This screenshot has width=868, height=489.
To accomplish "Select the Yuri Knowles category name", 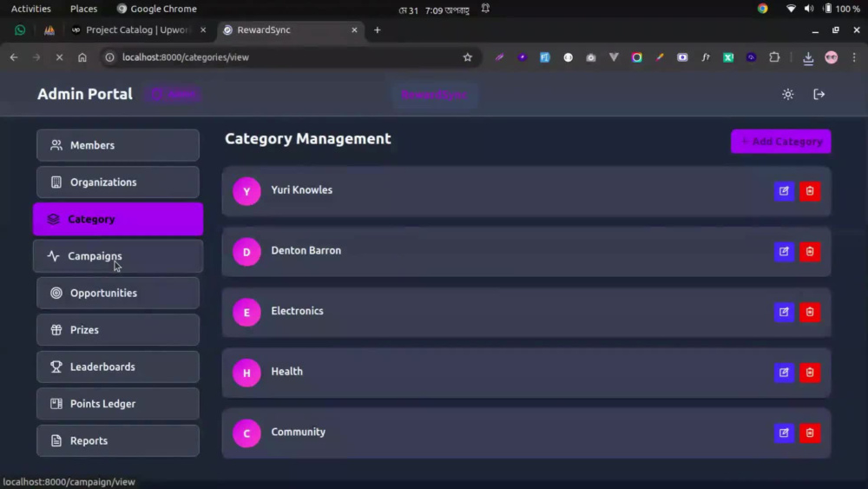I will coord(302,189).
